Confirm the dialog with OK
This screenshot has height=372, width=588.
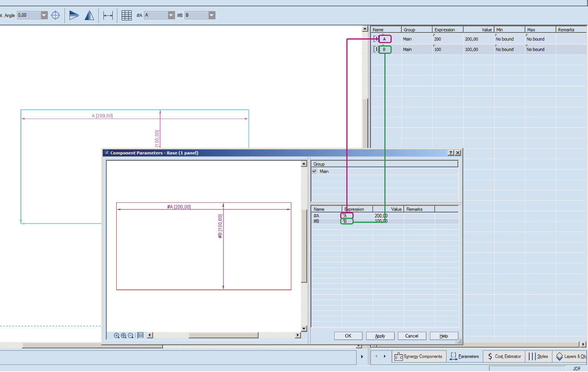click(x=348, y=336)
